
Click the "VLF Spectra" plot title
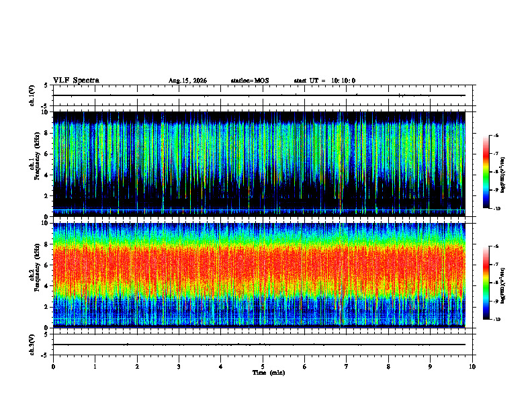click(x=76, y=81)
